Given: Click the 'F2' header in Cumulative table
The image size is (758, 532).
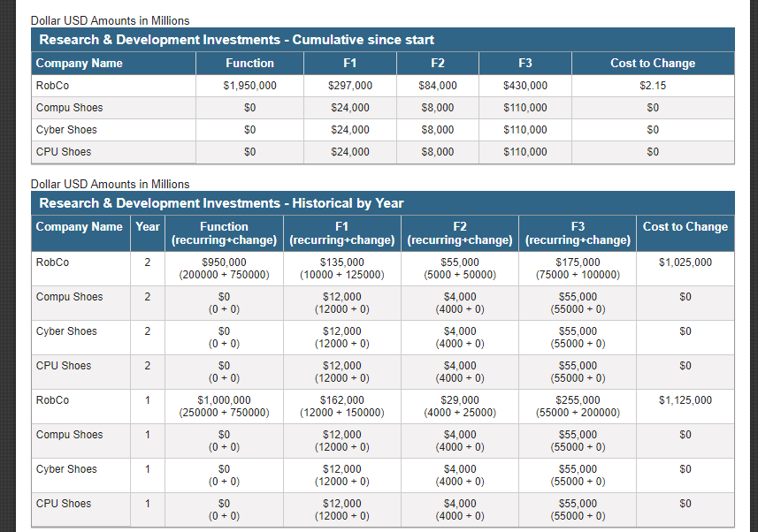Looking at the screenshot, I should tap(438, 64).
